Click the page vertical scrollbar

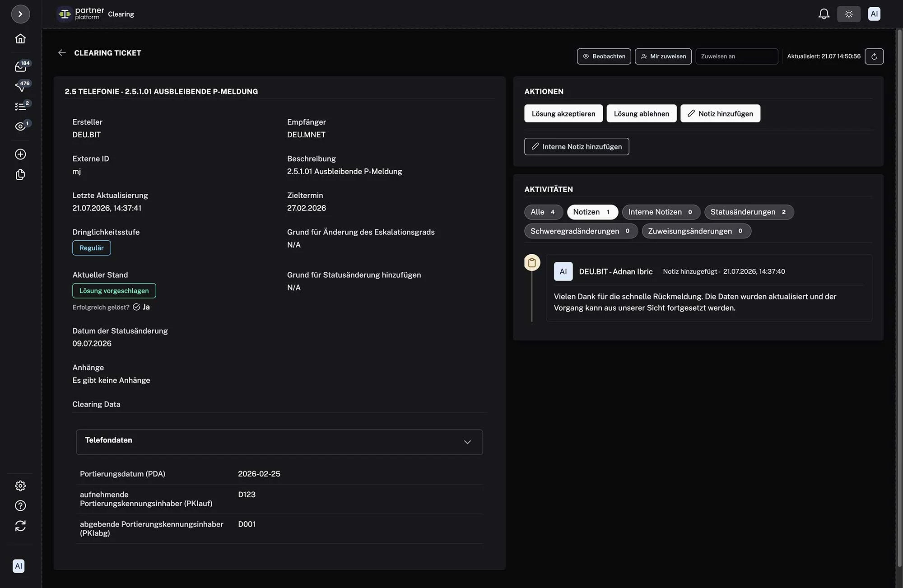pos(899,298)
